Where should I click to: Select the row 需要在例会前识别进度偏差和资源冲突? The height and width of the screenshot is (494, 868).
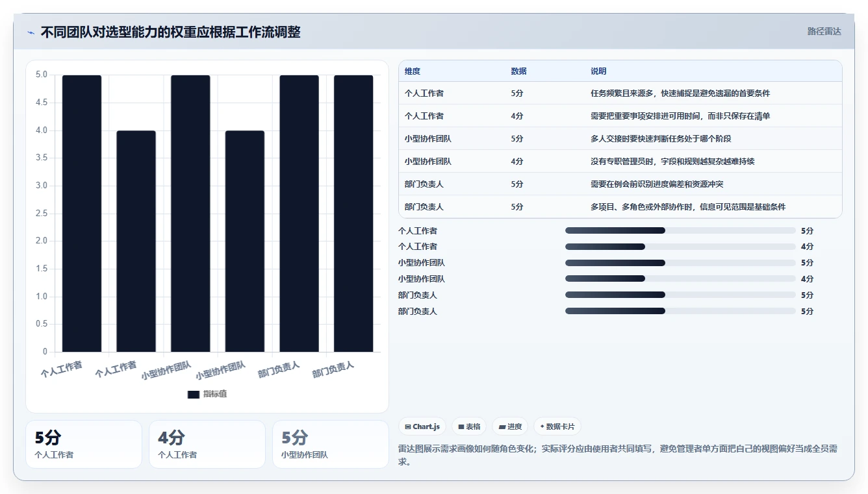pyautogui.click(x=620, y=184)
